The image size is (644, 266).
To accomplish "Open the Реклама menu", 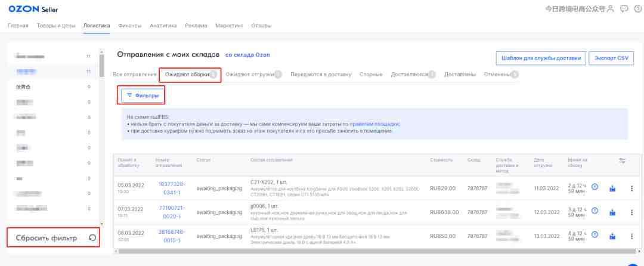I will [196, 26].
